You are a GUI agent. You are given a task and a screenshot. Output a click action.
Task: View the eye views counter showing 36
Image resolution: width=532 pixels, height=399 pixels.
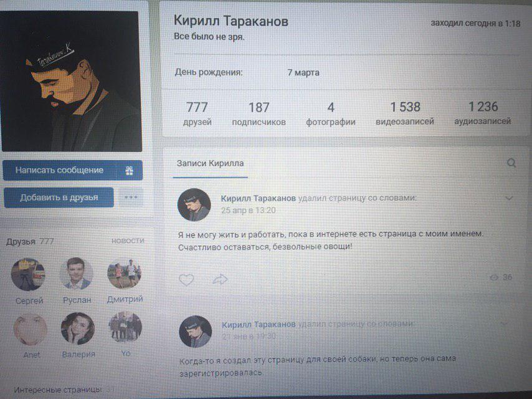coord(501,277)
